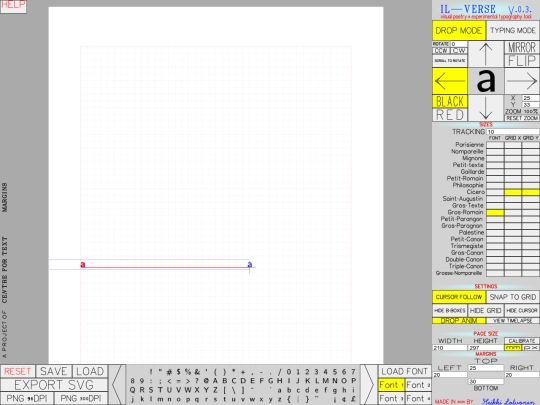Select the highlighted left arrow direction

450,81
